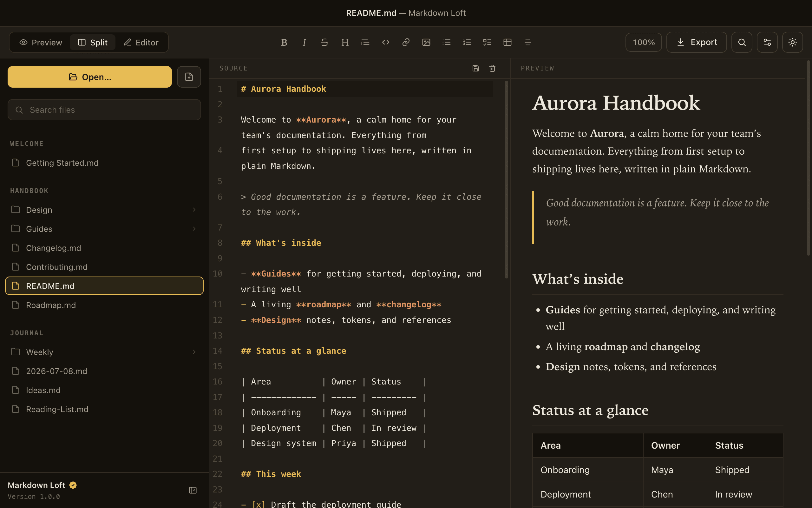
Task: Click line number 10 in the gutter
Action: [217, 274]
